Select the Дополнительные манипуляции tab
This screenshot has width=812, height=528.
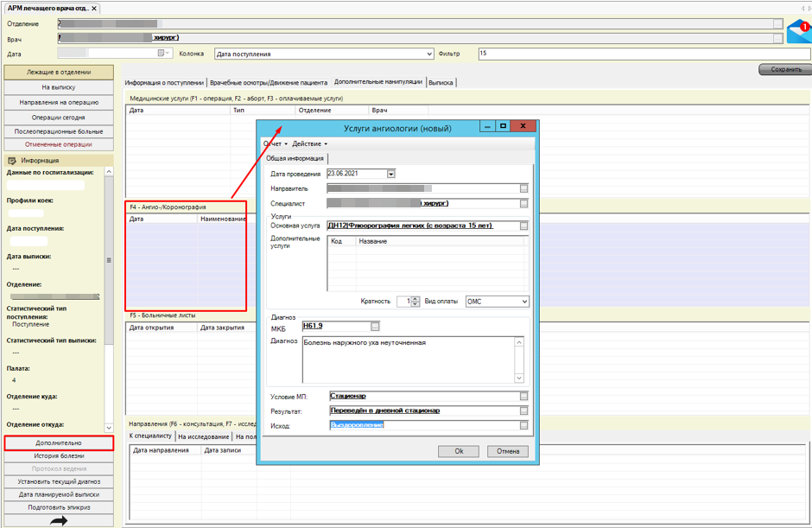click(x=378, y=82)
